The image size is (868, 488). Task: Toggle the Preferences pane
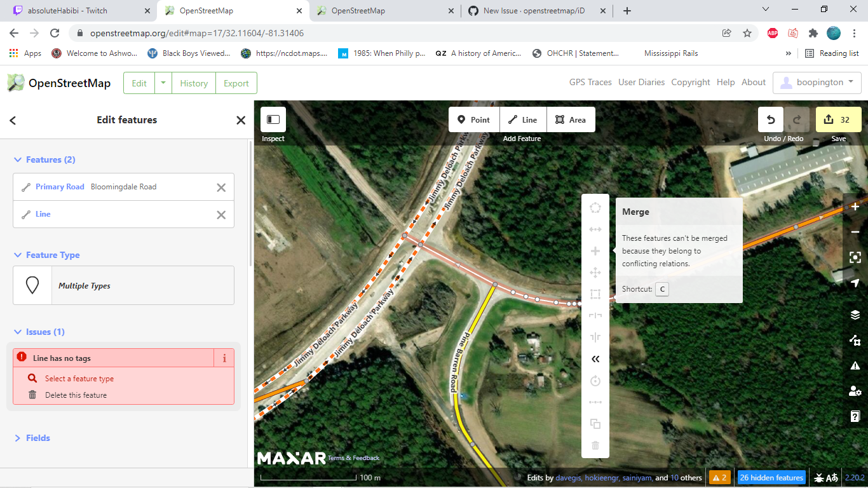tap(855, 391)
